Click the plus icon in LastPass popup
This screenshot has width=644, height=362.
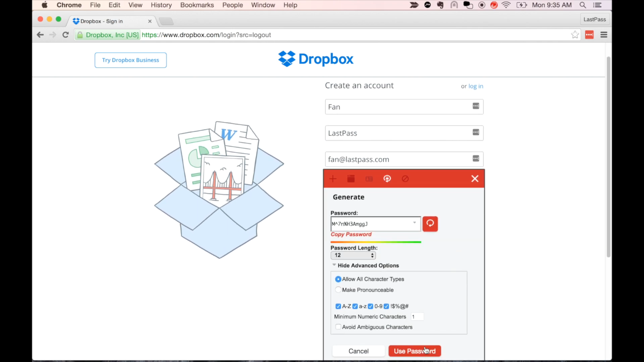(333, 179)
